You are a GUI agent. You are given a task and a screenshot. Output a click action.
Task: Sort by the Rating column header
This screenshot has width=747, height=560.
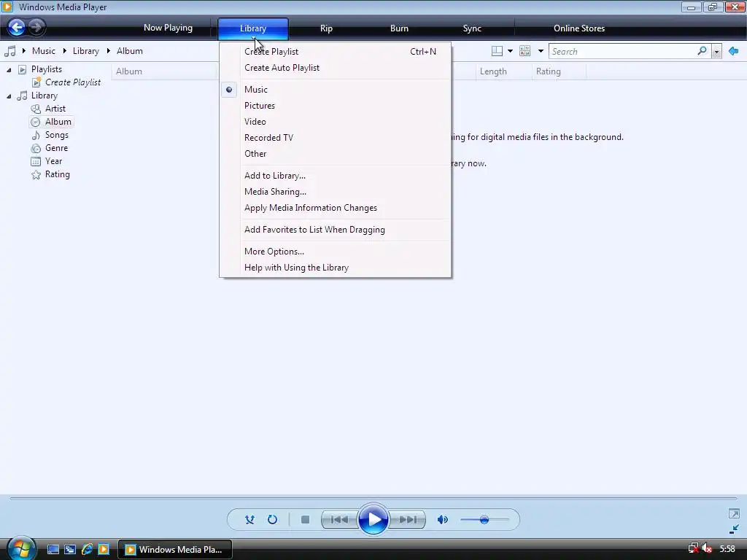[559, 71]
